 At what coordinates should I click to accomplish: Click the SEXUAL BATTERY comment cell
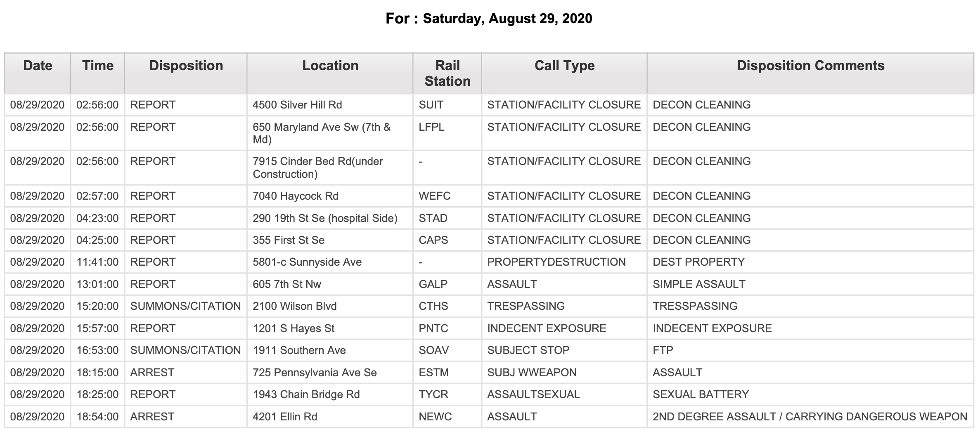pos(810,394)
